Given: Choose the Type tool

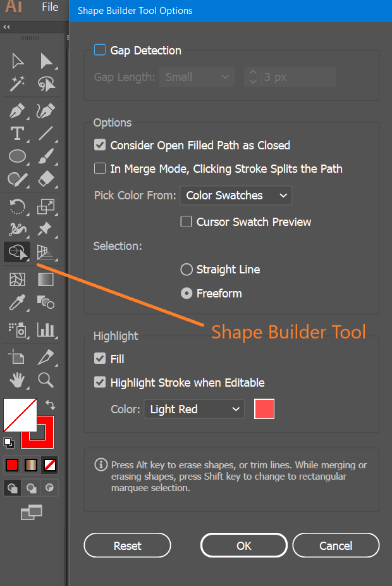Looking at the screenshot, I should [x=17, y=134].
